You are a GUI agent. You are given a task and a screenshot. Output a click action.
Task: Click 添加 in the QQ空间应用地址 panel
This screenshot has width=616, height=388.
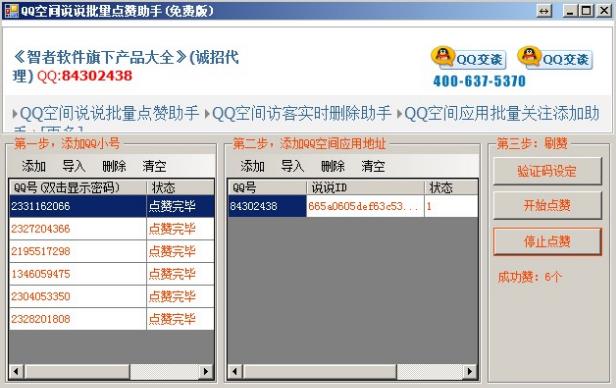point(252,166)
